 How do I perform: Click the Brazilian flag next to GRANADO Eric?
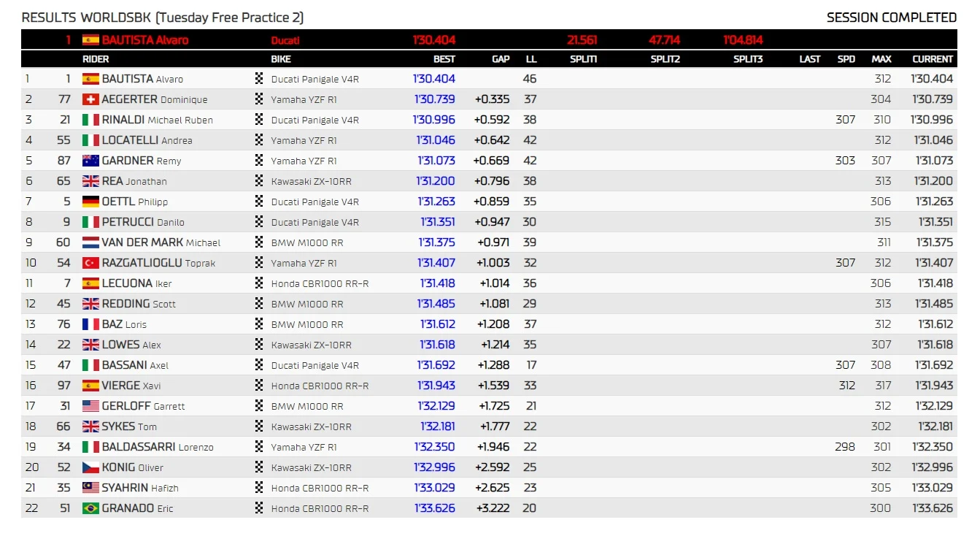click(x=90, y=508)
